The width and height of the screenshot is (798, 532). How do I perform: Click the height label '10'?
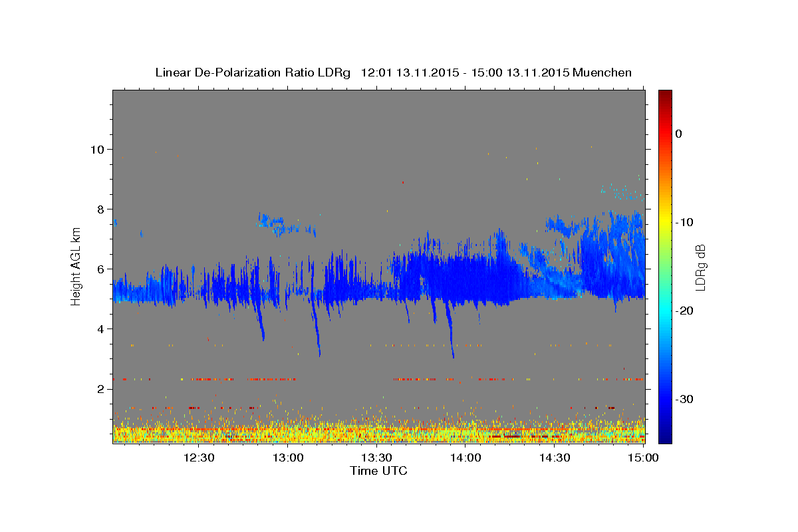(97, 149)
